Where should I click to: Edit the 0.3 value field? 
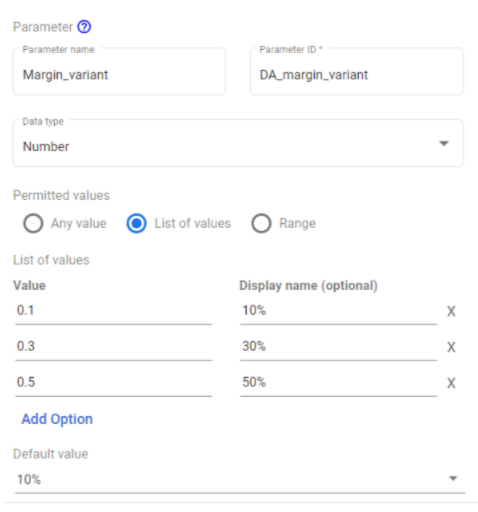click(114, 347)
